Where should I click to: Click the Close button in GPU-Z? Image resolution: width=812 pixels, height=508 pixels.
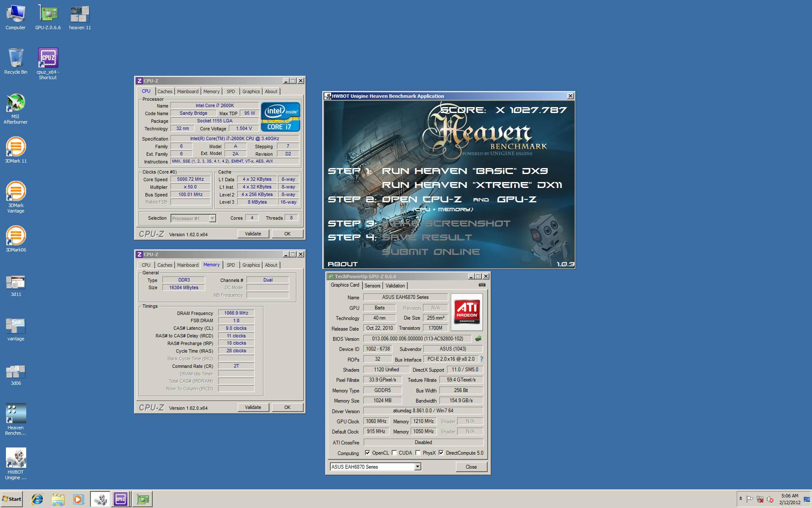click(471, 467)
